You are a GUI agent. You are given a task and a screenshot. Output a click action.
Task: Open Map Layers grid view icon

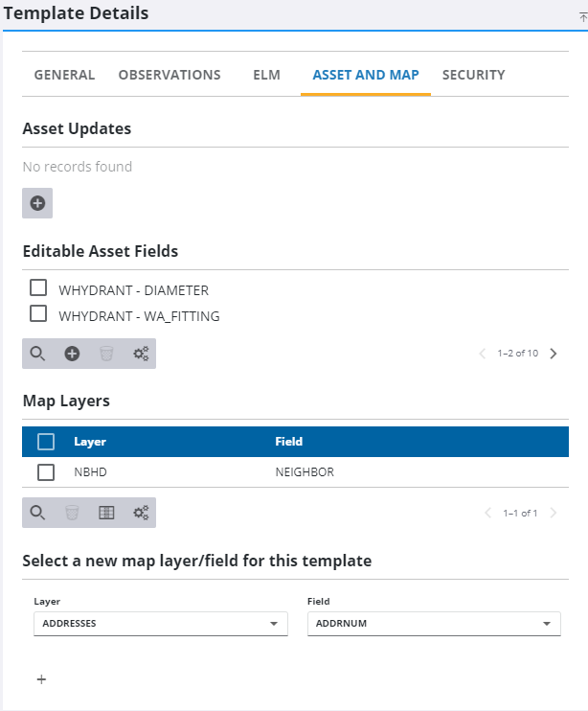tap(106, 513)
